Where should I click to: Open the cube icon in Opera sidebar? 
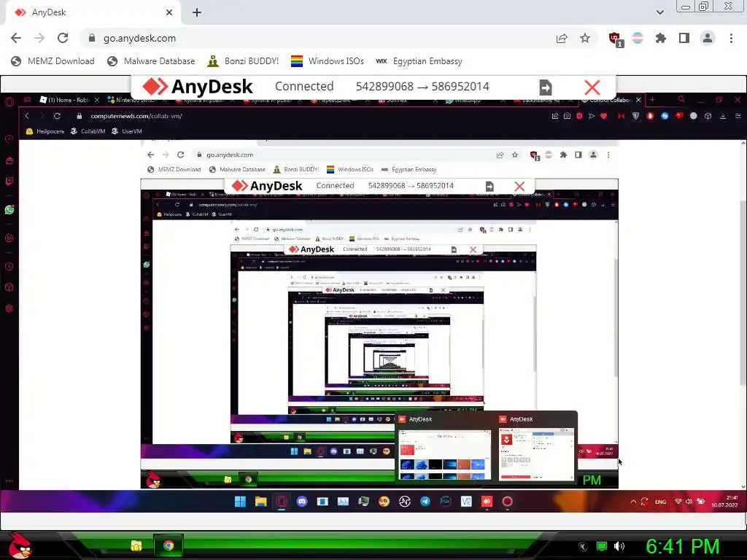(9, 287)
